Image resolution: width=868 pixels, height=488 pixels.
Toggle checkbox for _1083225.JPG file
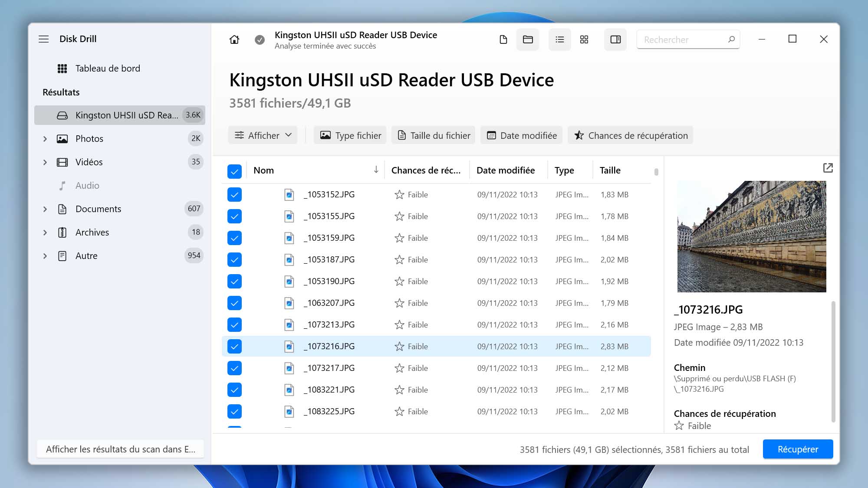(234, 411)
